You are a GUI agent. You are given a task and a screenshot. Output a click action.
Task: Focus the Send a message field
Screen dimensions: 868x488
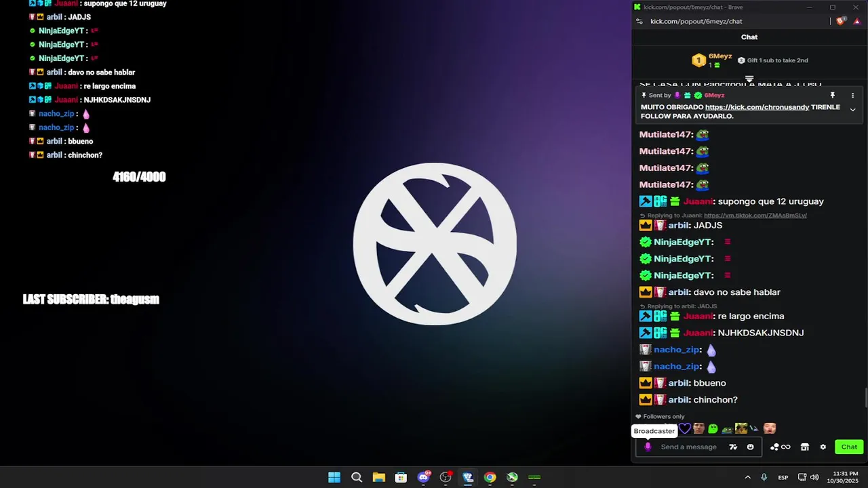(x=688, y=447)
